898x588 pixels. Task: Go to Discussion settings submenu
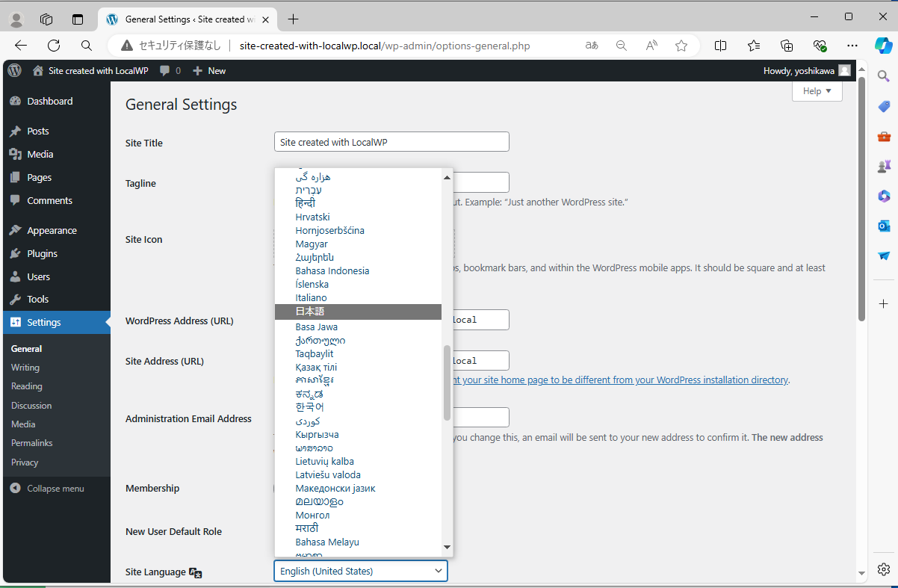coord(31,406)
